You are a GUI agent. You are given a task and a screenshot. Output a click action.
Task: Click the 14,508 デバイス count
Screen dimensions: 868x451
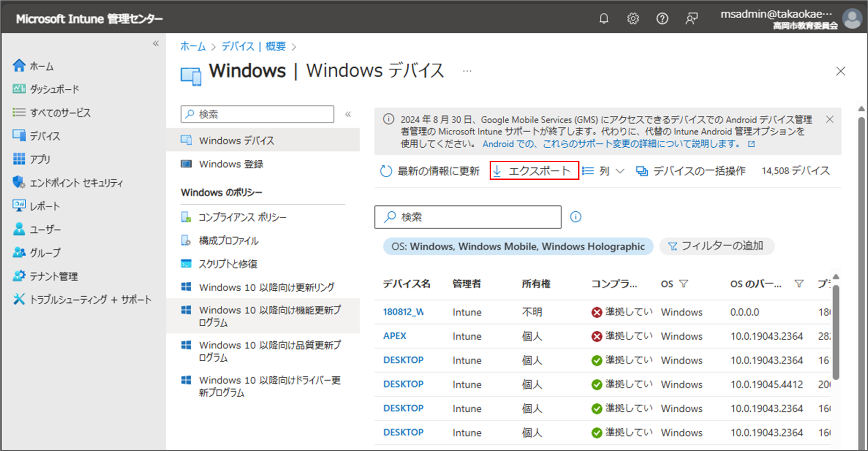(796, 171)
